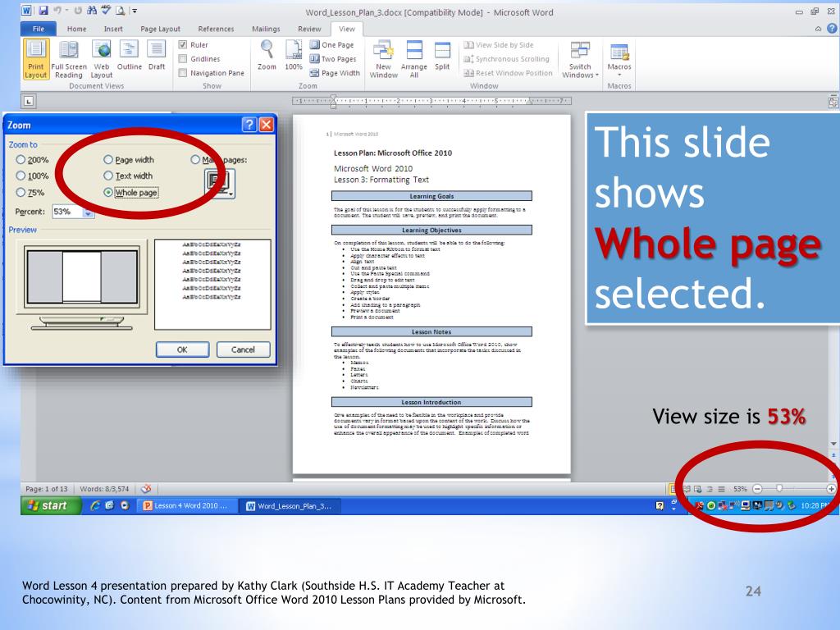Click the Find binoculars icon

(x=92, y=11)
